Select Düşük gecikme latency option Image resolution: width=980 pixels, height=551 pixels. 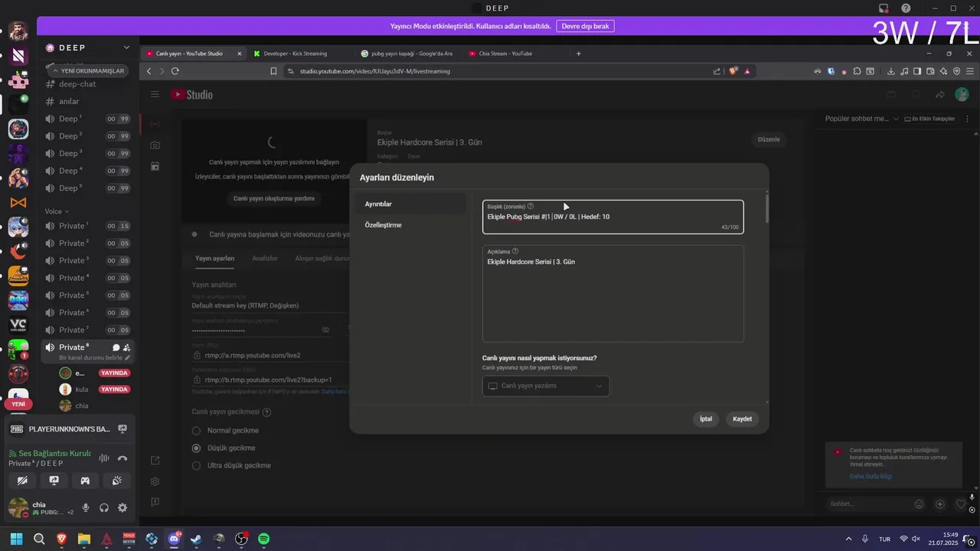[197, 448]
